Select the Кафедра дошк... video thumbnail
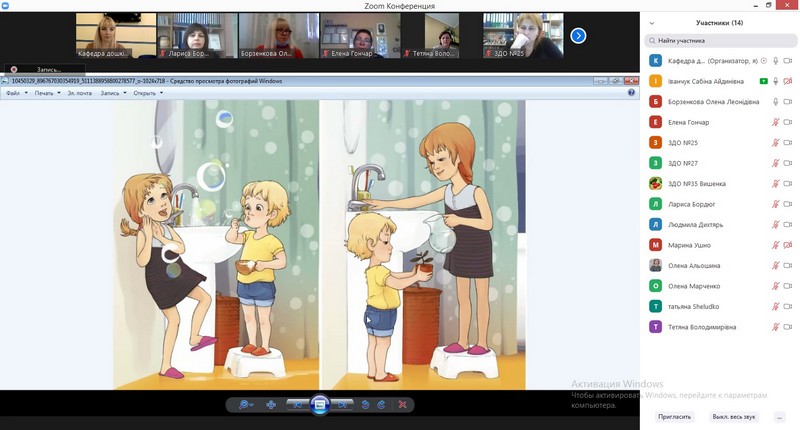The width and height of the screenshot is (800, 430). [116, 35]
